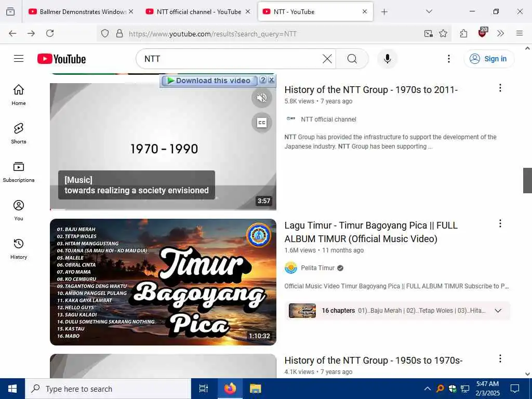Open the notification center

[x=515, y=389]
